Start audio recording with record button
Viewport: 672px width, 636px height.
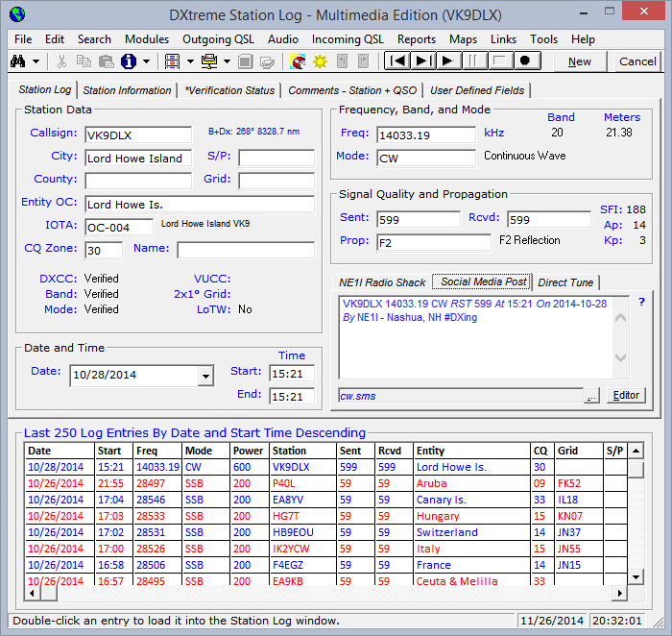526,61
